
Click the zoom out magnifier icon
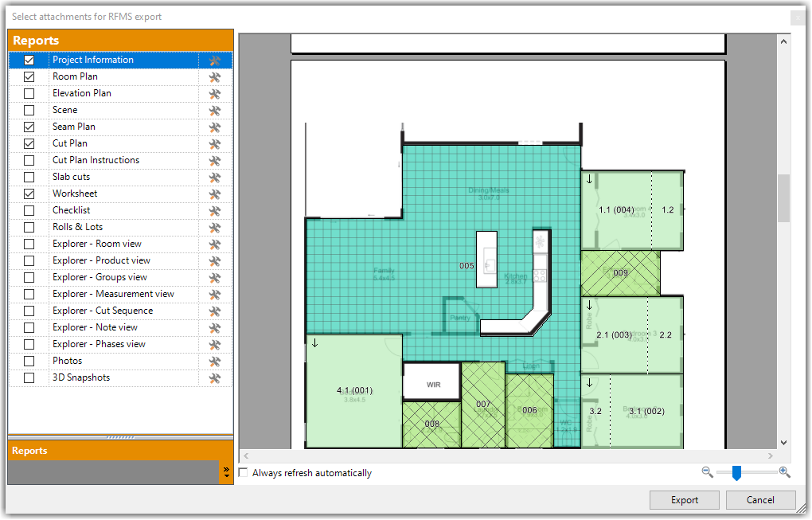coord(708,472)
